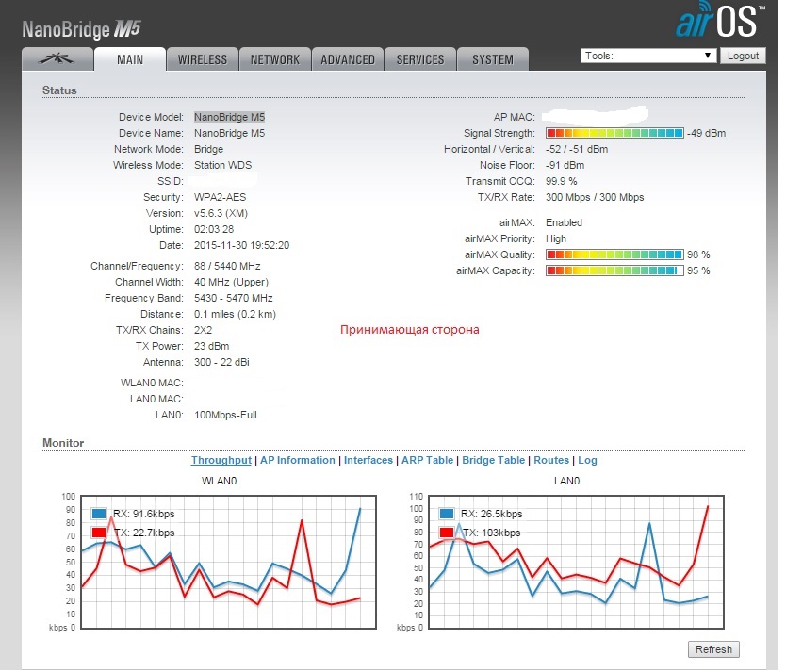
Task: Open the AP Information link
Action: (297, 461)
